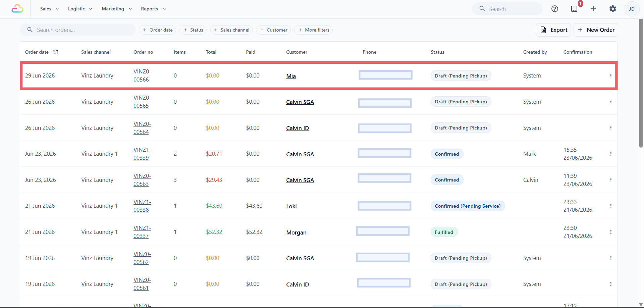Open the help question mark icon

tap(555, 9)
